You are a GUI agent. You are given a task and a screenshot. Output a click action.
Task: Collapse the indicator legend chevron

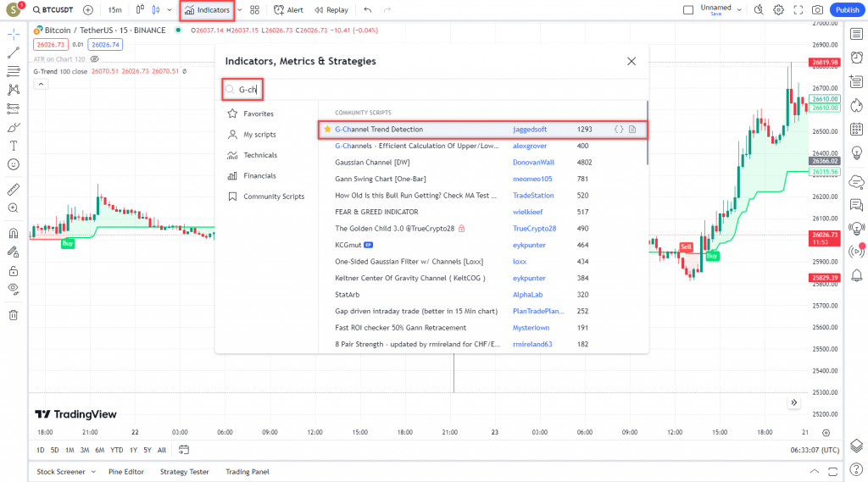pos(41,84)
